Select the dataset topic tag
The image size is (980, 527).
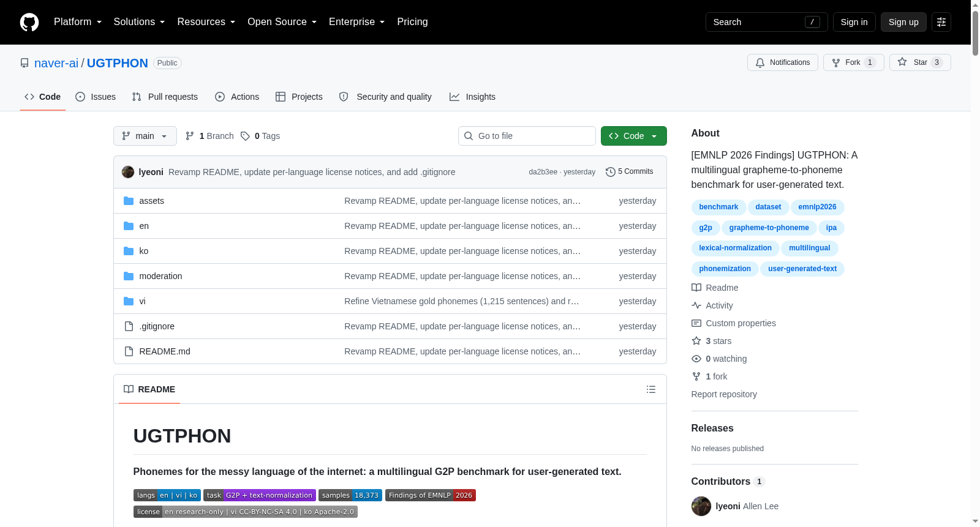(x=768, y=207)
